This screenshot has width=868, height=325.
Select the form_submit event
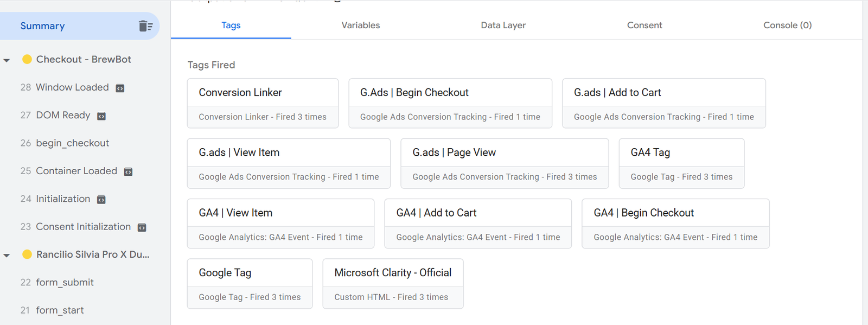click(65, 282)
